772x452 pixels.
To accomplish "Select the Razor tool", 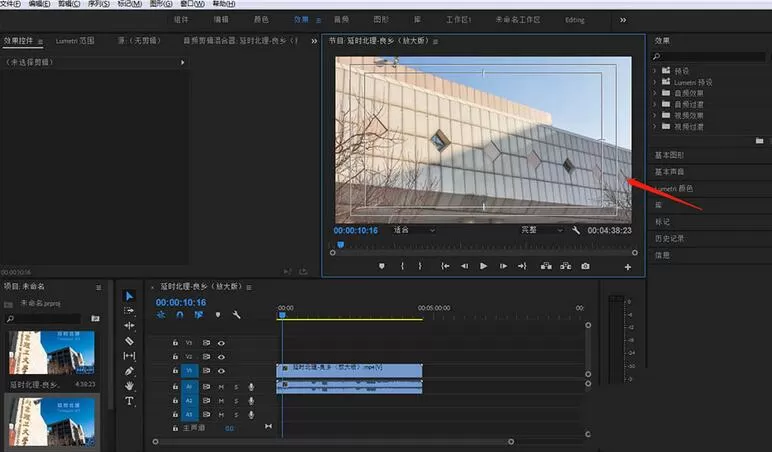I will pos(129,341).
